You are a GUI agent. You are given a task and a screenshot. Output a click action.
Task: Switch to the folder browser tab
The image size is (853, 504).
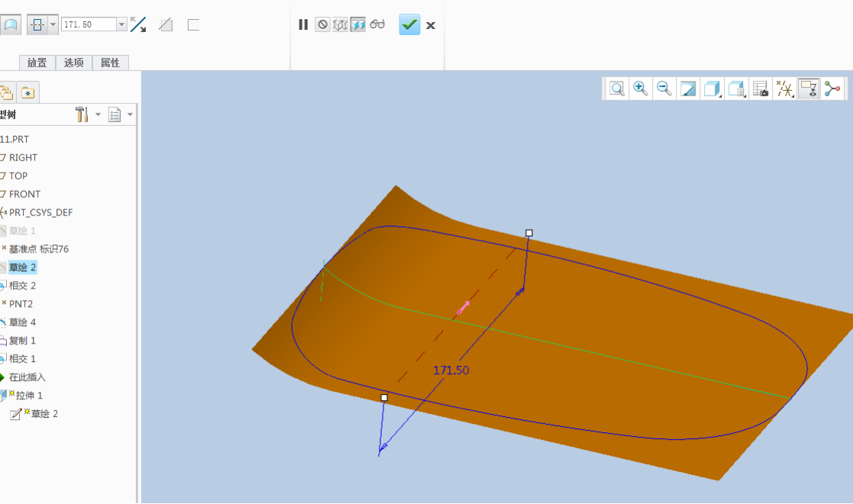point(7,93)
